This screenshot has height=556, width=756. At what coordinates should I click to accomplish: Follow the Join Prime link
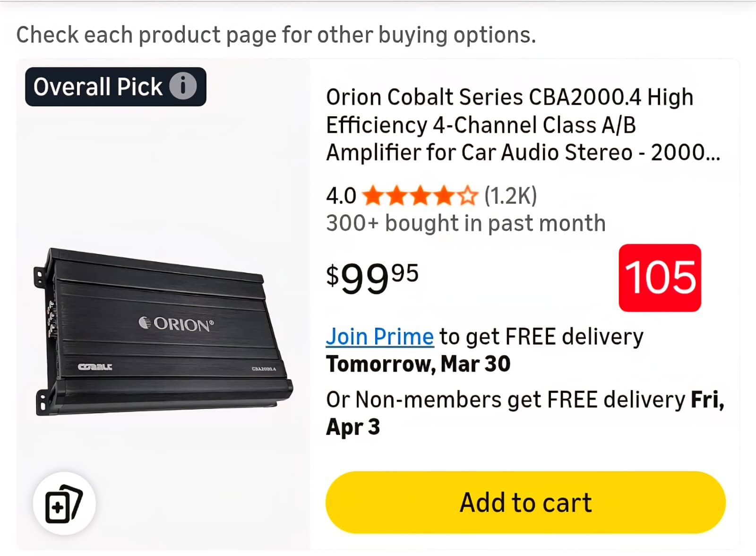pyautogui.click(x=379, y=337)
